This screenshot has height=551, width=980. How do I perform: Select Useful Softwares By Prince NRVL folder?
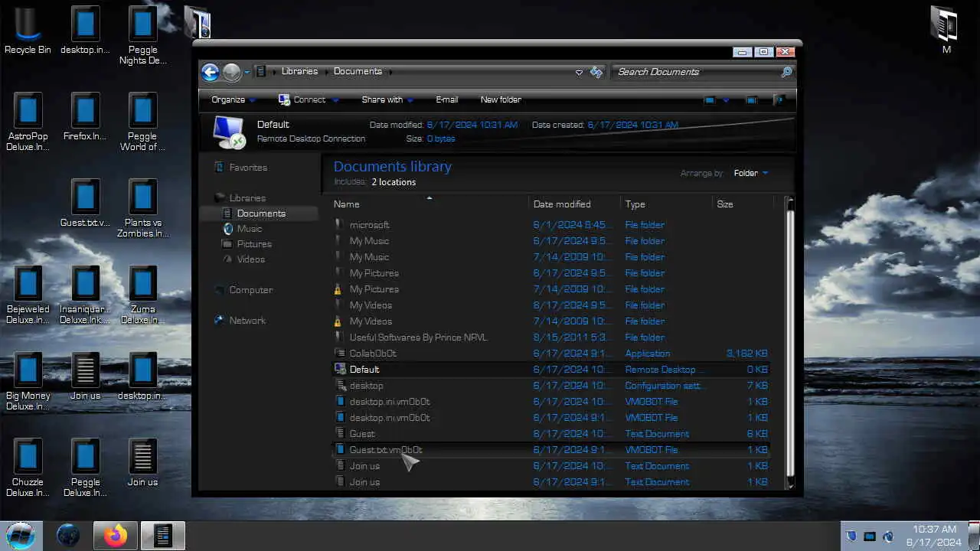(x=551, y=337)
